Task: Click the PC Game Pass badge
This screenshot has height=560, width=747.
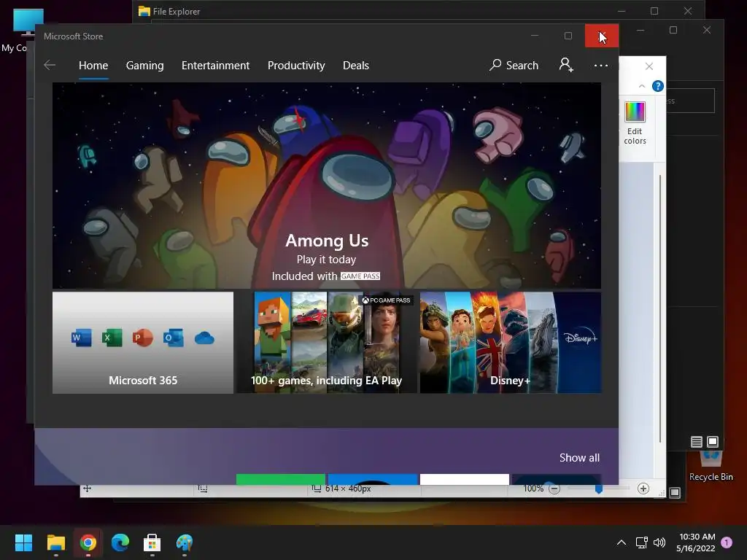Action: click(x=386, y=300)
